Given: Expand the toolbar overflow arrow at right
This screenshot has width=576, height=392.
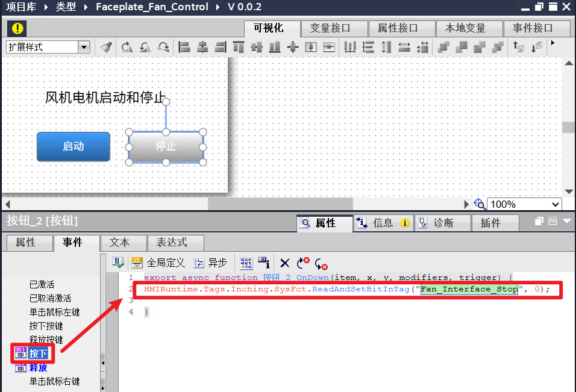Looking at the screenshot, I should pyautogui.click(x=553, y=43).
